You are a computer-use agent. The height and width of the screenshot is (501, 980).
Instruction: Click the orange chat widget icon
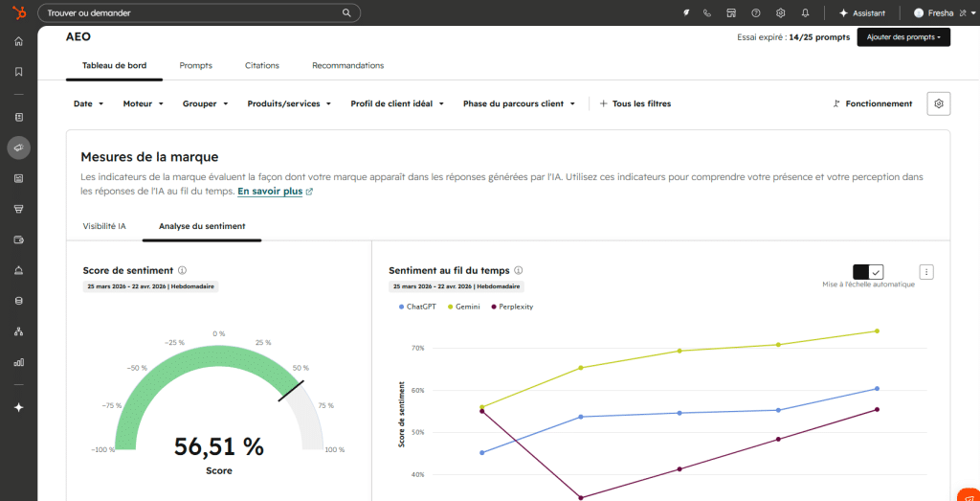pyautogui.click(x=969, y=494)
